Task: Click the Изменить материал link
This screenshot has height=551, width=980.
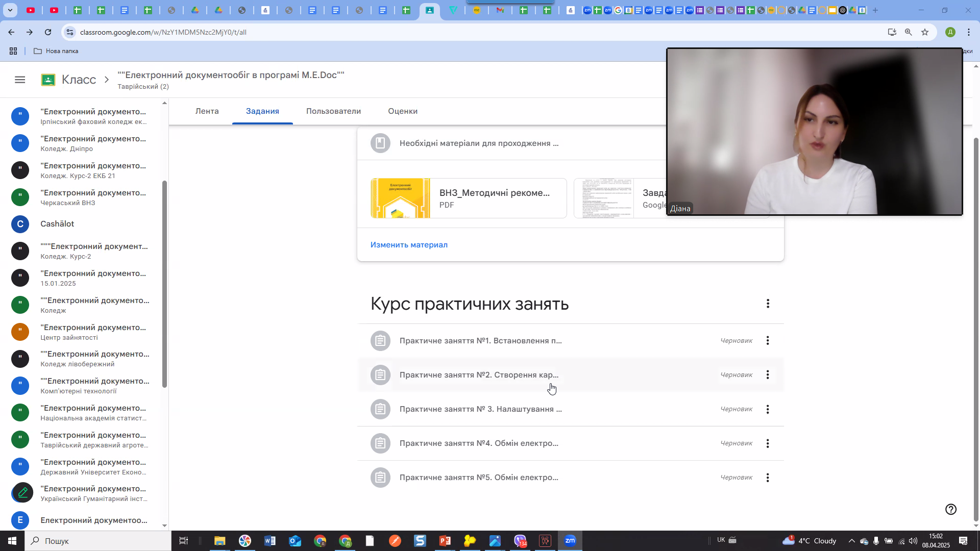Action: coord(409,245)
